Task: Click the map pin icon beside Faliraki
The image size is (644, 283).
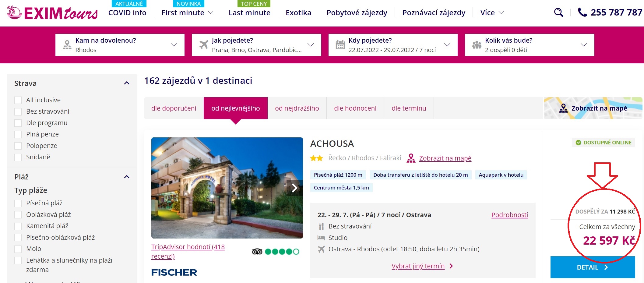Action: 411,158
